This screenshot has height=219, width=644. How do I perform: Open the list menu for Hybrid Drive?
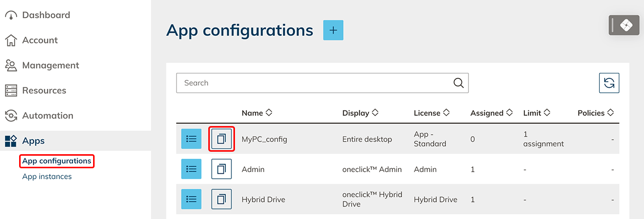(x=191, y=199)
